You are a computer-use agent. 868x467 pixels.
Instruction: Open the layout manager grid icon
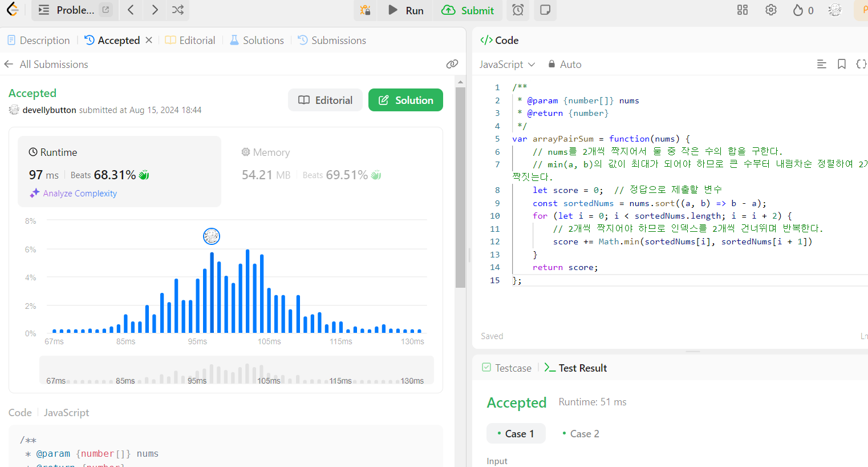[743, 10]
